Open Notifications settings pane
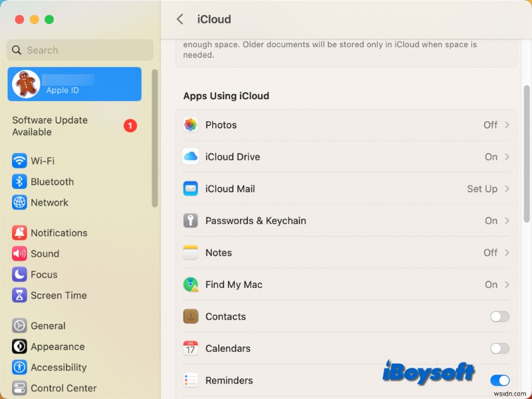This screenshot has width=532, height=399. coord(59,233)
